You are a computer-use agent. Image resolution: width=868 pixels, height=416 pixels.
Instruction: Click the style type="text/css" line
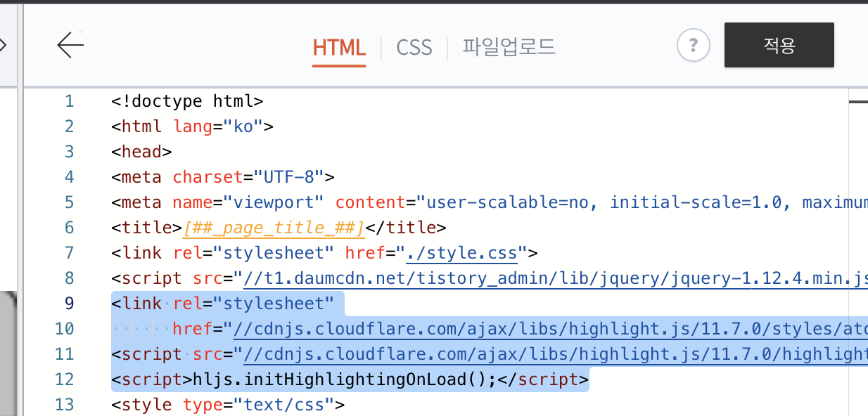pos(228,405)
